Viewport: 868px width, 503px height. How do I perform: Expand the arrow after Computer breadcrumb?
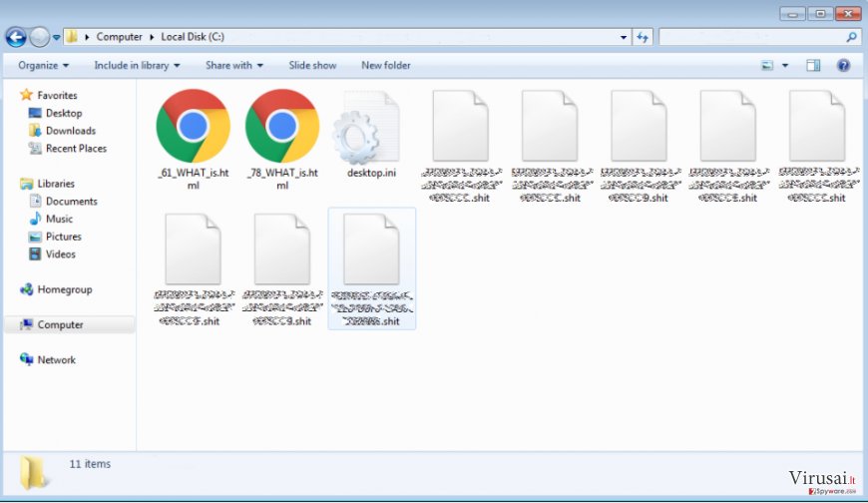tap(152, 37)
